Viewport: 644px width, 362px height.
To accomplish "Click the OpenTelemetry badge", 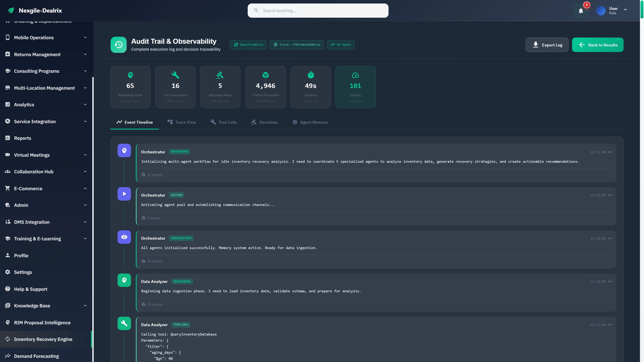I will (x=248, y=44).
